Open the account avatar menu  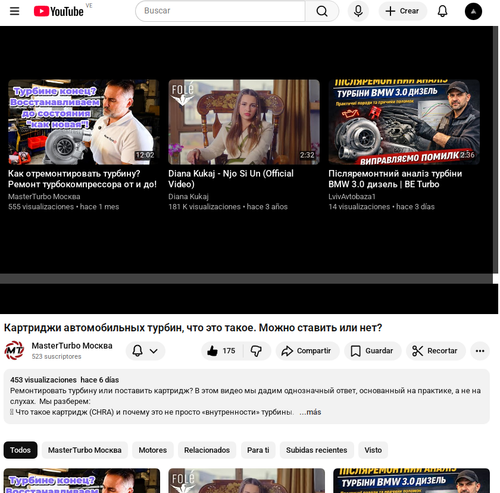click(x=473, y=11)
